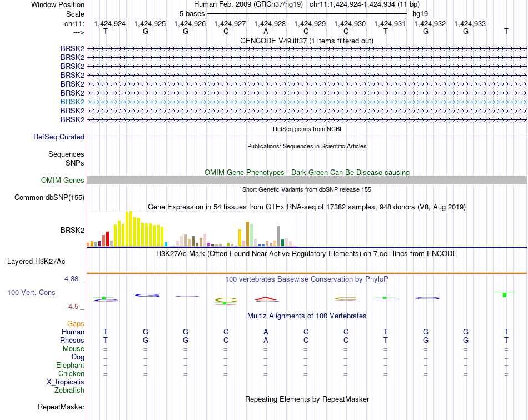Click the tall gray bar in GTEx chart

coord(279,236)
